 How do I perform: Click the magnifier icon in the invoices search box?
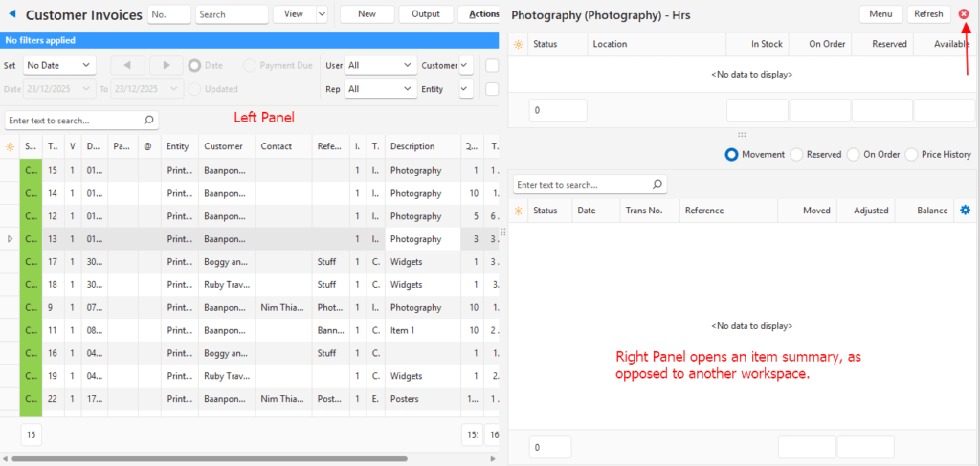pos(148,121)
